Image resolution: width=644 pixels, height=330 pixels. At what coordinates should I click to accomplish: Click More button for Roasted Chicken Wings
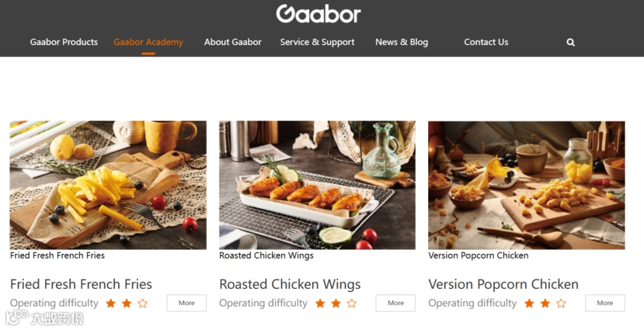click(x=395, y=303)
